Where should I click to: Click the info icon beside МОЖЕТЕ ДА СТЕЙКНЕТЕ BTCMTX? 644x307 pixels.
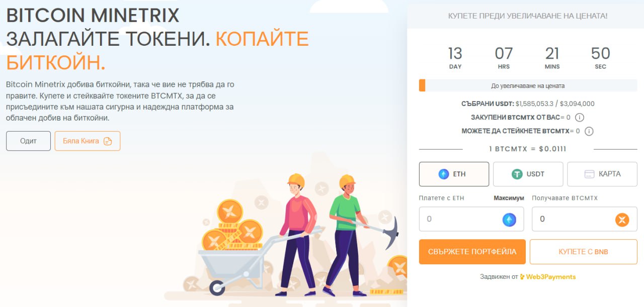[x=589, y=131]
